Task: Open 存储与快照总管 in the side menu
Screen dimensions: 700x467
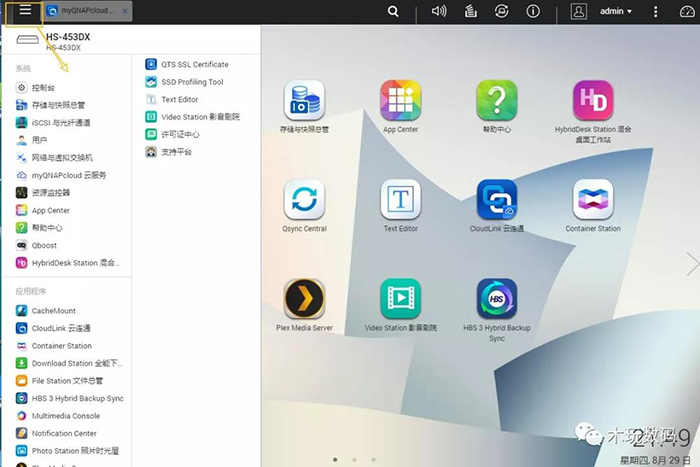Action: [x=50, y=105]
